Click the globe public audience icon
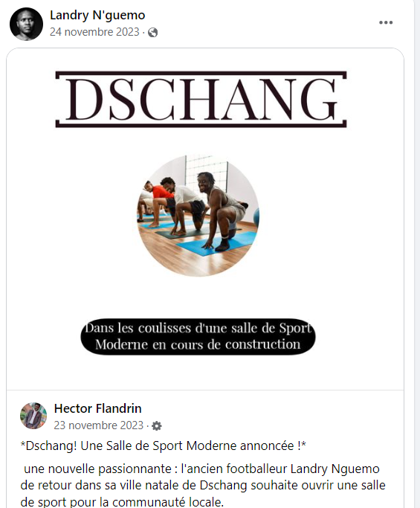The height and width of the screenshot is (508, 420). point(153,33)
